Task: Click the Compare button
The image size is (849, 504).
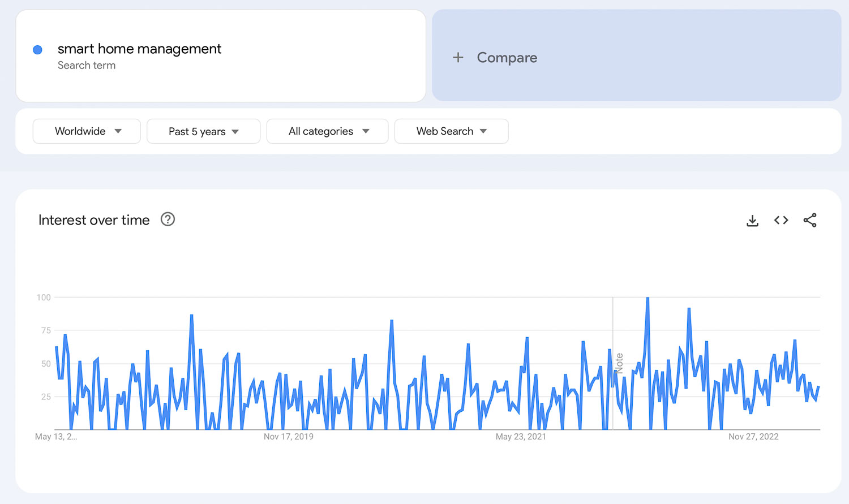Action: [x=507, y=57]
